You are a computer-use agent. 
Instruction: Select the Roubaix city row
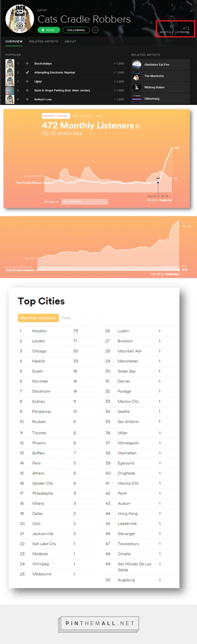coord(57,422)
